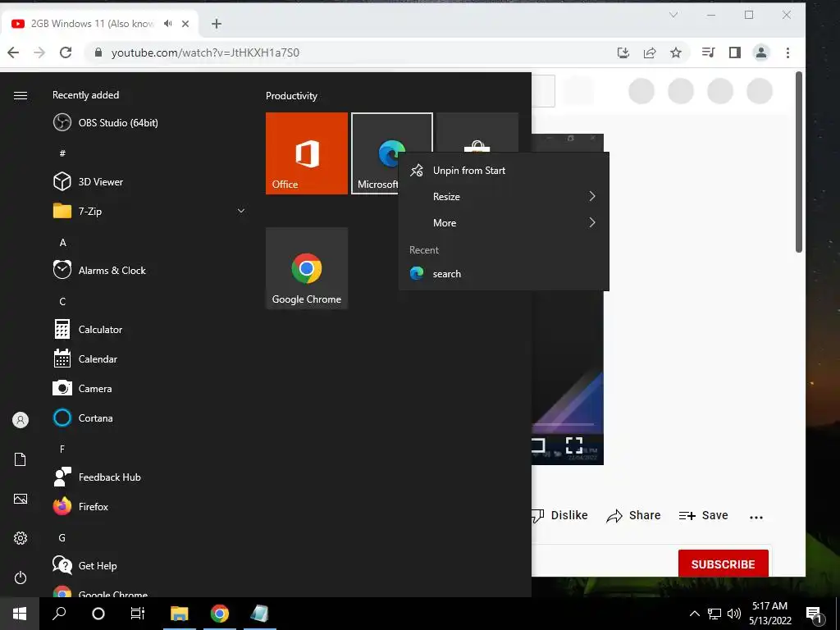
Task: Open Task View on the taskbar
Action: click(138, 614)
